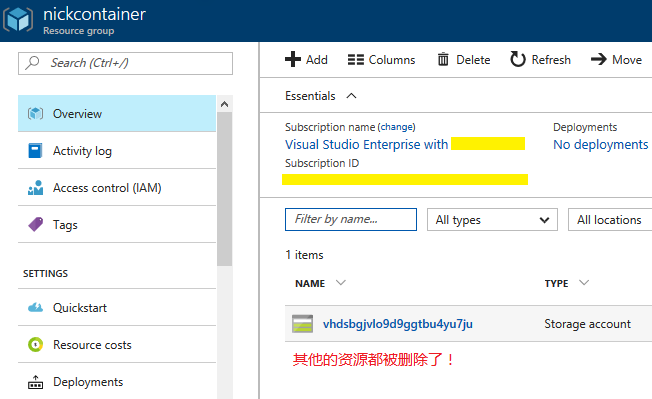
Task: Click the Refresh toolbar label
Action: (551, 60)
